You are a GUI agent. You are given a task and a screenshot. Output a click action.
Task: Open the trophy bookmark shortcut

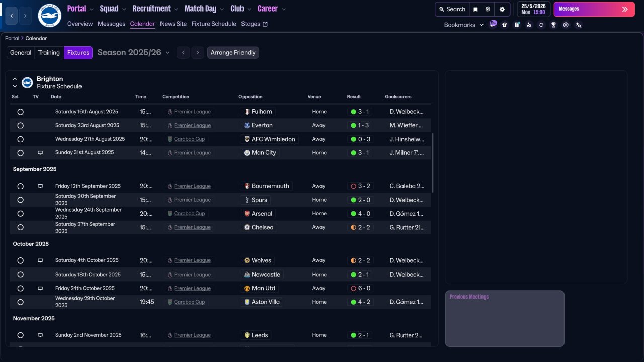point(553,25)
